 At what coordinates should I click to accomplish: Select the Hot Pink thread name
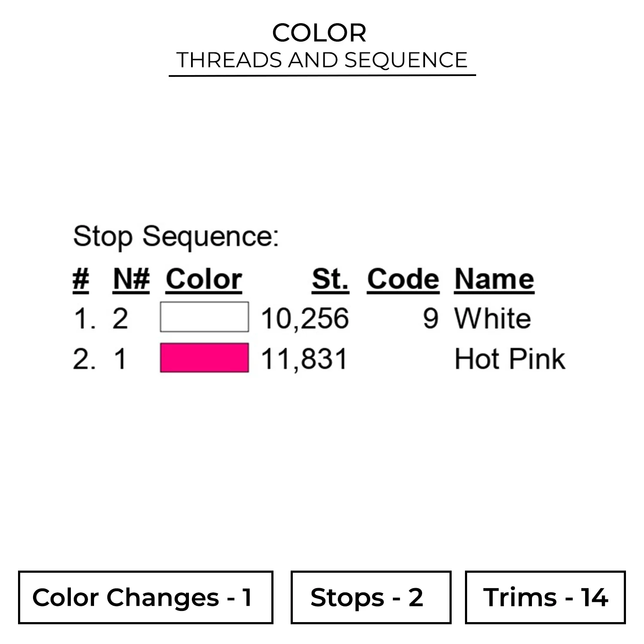[510, 359]
